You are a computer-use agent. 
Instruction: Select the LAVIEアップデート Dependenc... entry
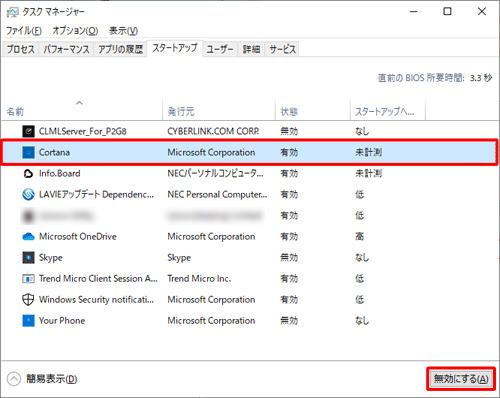[x=96, y=194]
